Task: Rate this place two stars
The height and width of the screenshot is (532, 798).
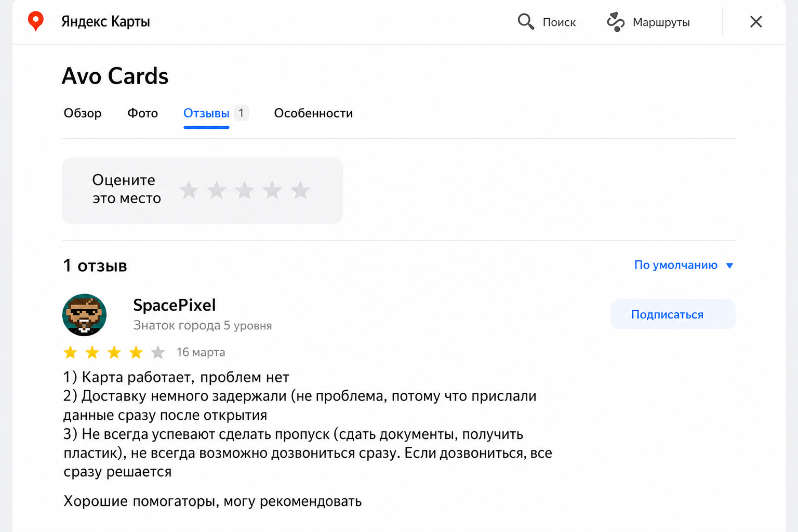Action: [217, 190]
